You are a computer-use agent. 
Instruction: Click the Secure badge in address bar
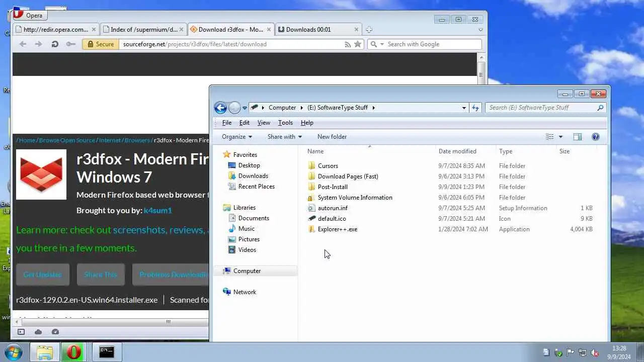[x=101, y=44]
